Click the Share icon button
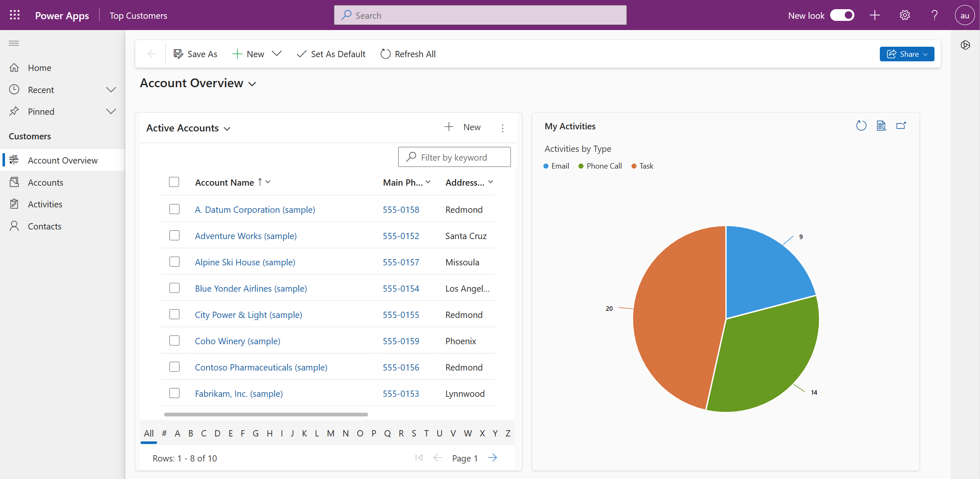The height and width of the screenshot is (479, 980). [x=891, y=54]
